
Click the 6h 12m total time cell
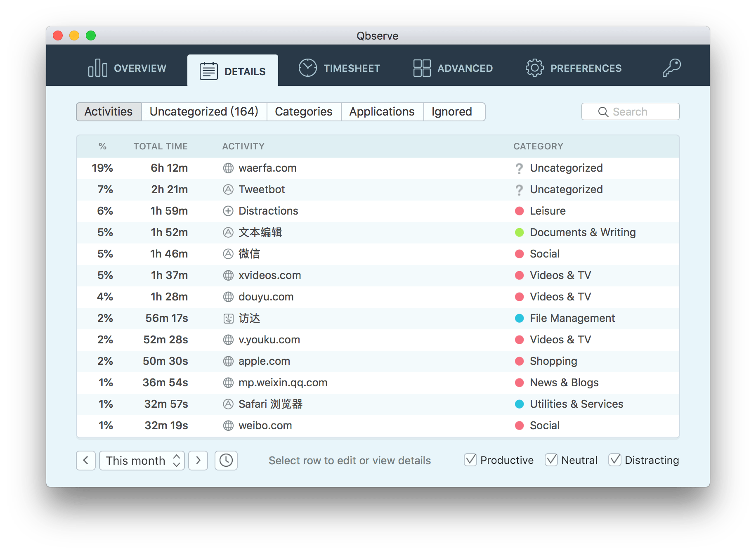click(x=169, y=168)
